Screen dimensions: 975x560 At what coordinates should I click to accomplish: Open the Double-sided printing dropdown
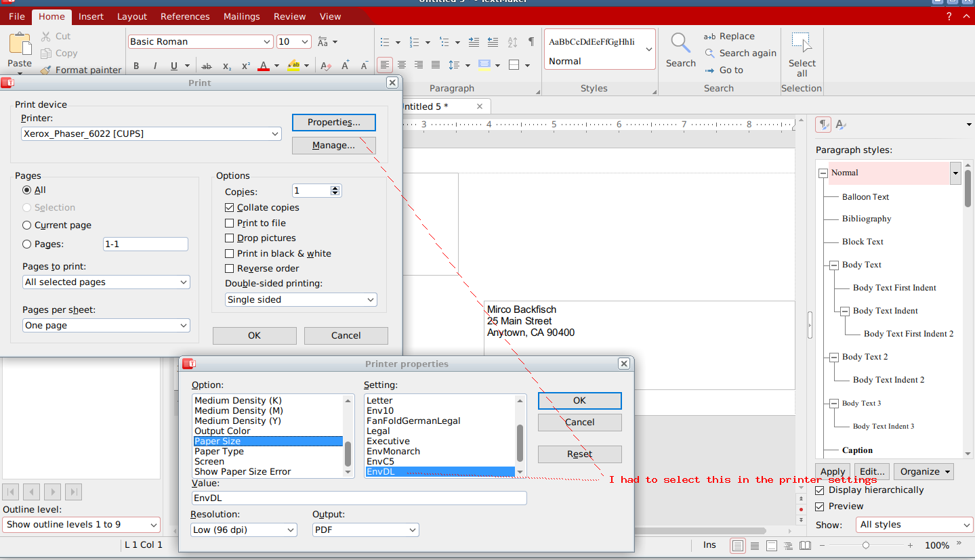pos(301,299)
